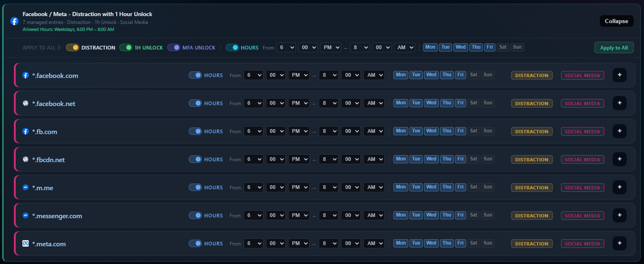
Task: Select Sat in the Apply to All day chips
Action: point(503,47)
